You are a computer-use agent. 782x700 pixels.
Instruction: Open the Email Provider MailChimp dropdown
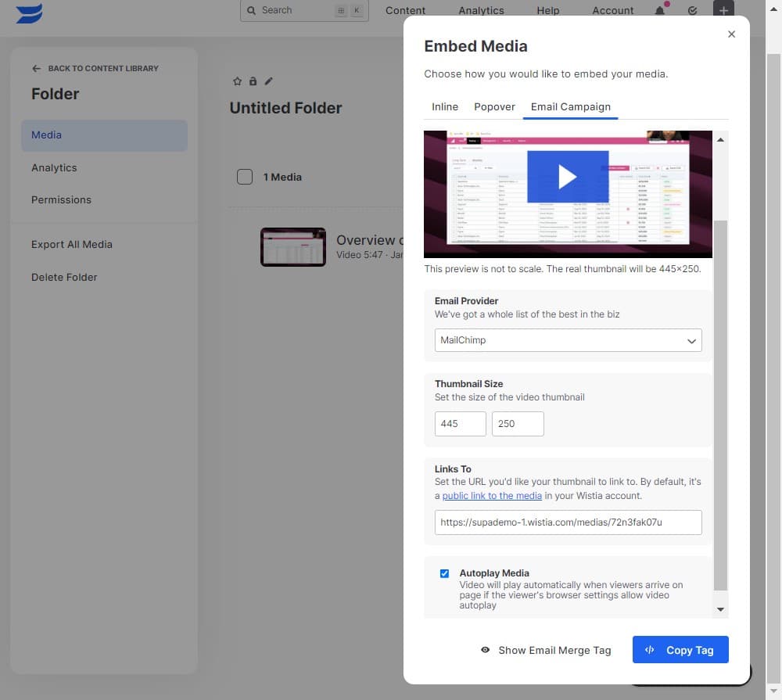[x=568, y=340]
